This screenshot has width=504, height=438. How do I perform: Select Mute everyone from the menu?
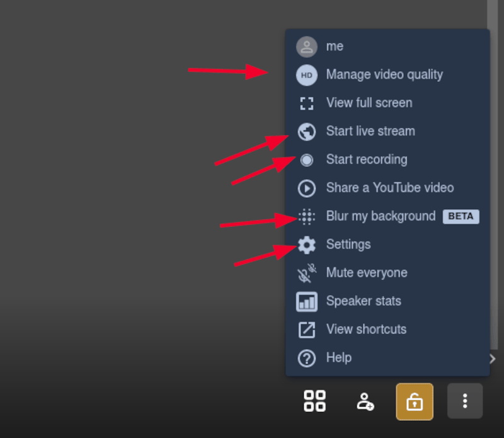[387, 273]
